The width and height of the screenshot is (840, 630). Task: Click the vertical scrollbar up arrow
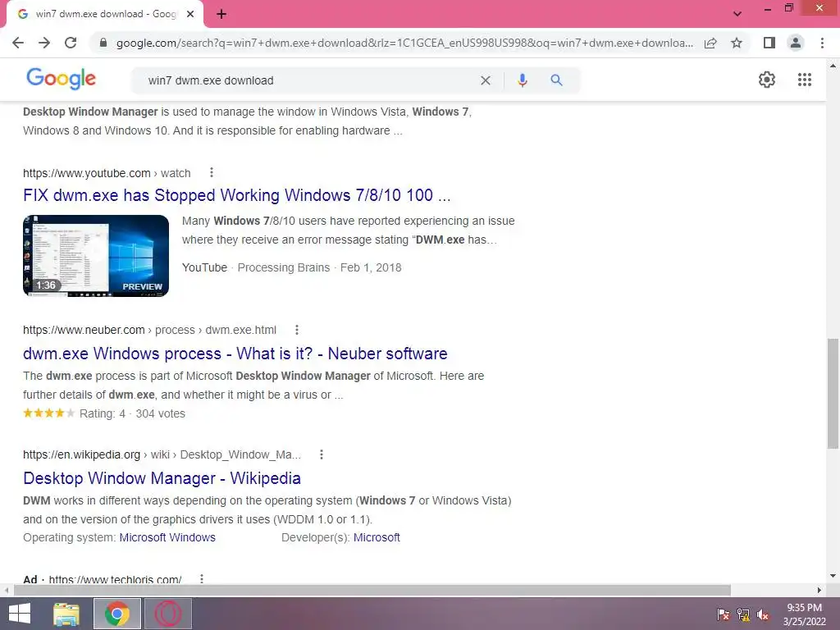click(833, 66)
